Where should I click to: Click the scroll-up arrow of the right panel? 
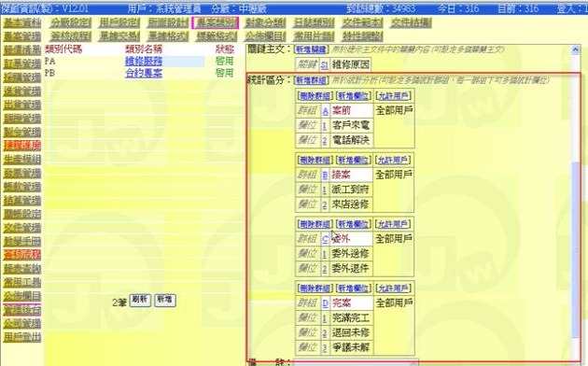click(x=575, y=49)
